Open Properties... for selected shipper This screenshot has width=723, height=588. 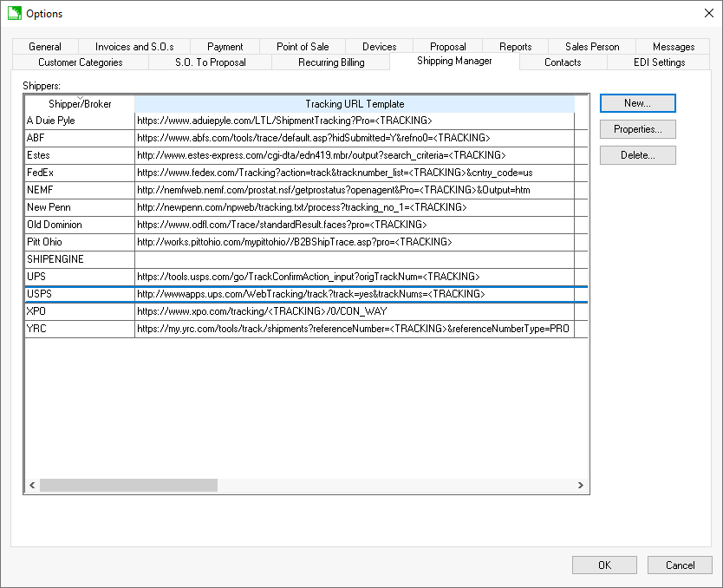pyautogui.click(x=637, y=129)
